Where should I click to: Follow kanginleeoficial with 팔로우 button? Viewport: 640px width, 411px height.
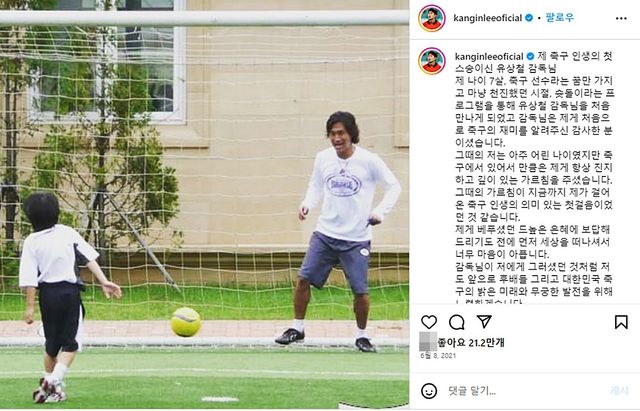(560, 18)
